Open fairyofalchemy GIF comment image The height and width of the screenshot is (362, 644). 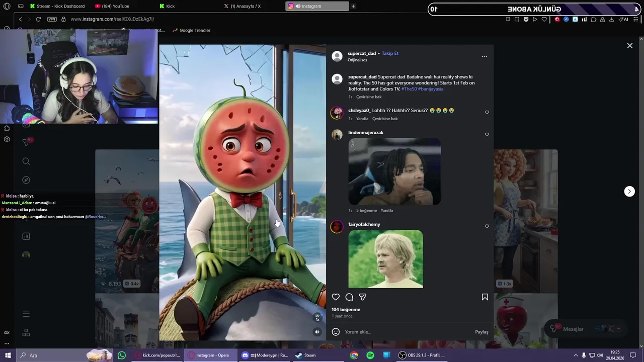pyautogui.click(x=385, y=259)
